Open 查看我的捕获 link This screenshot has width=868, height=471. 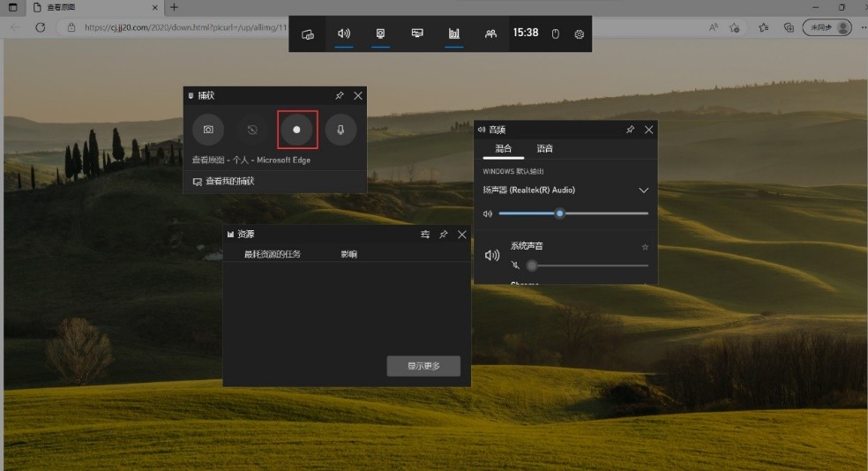pos(223,182)
